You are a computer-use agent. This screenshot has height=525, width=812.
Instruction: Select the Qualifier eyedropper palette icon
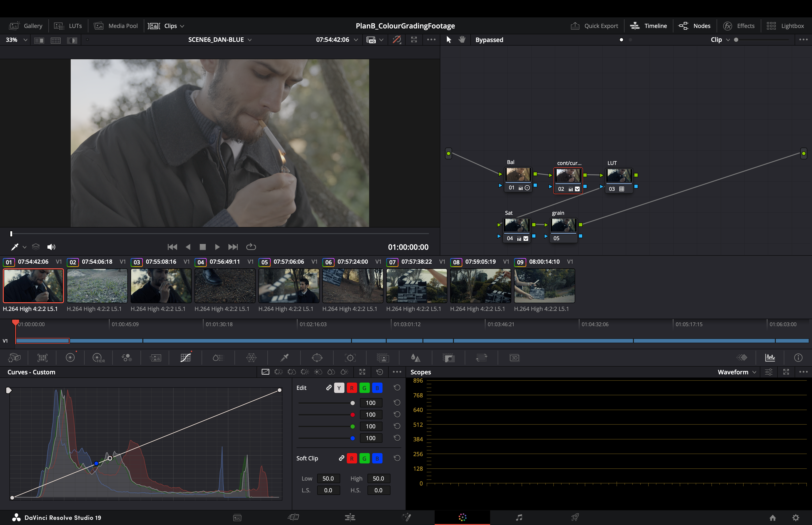pyautogui.click(x=284, y=358)
